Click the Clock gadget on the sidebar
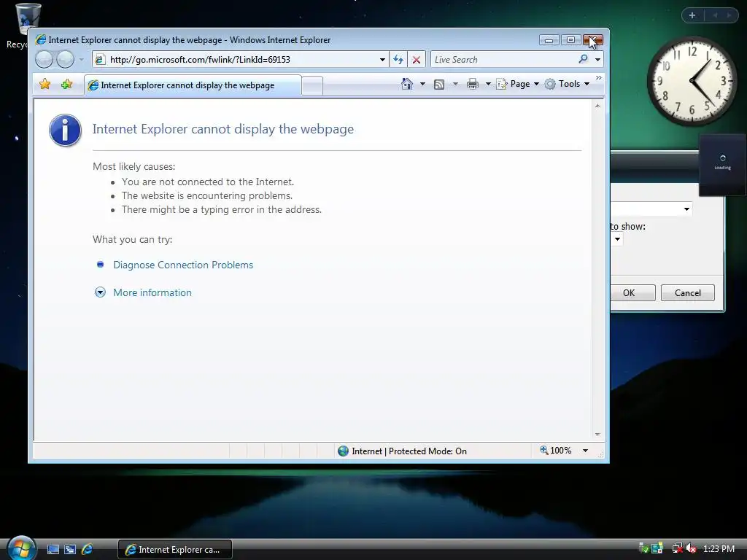 (692, 81)
